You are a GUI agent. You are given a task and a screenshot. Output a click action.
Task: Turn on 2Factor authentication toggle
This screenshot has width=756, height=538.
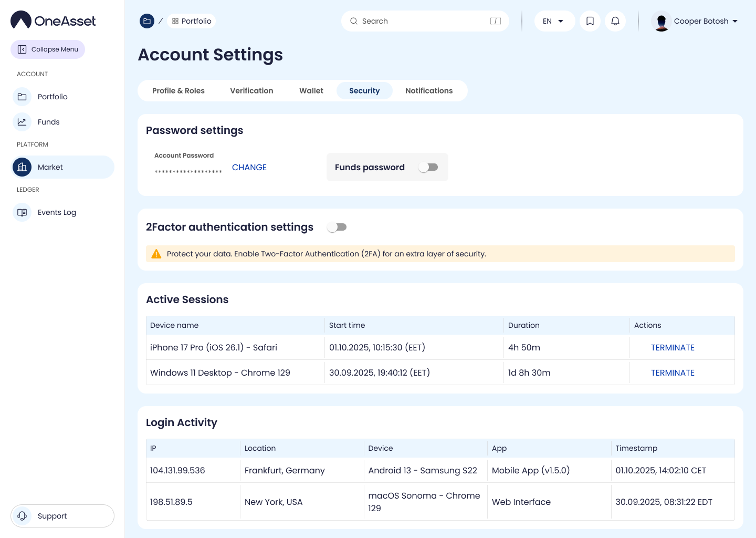click(x=337, y=227)
